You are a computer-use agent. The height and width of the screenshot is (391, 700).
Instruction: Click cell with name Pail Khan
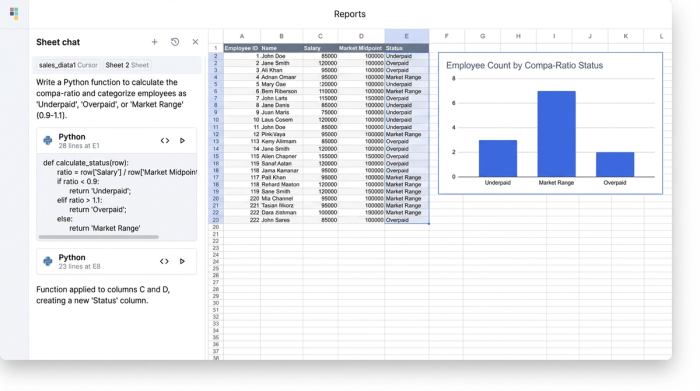pyautogui.click(x=281, y=177)
